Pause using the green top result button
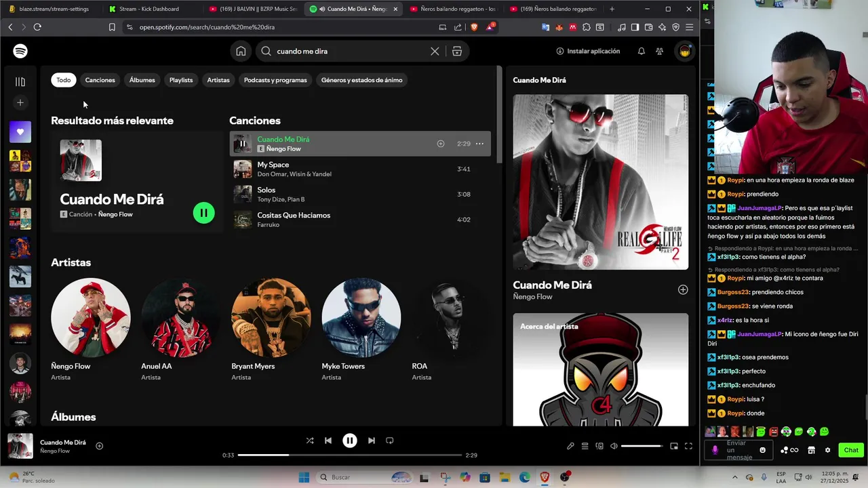 point(203,213)
